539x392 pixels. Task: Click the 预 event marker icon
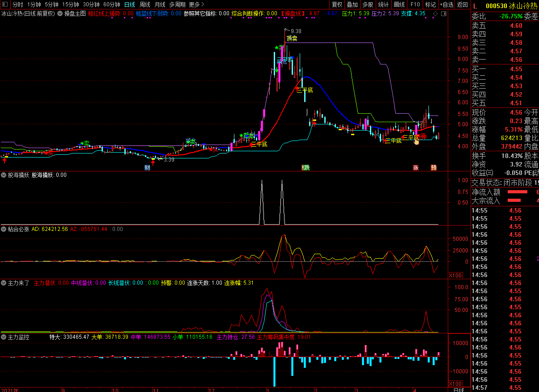point(433,168)
